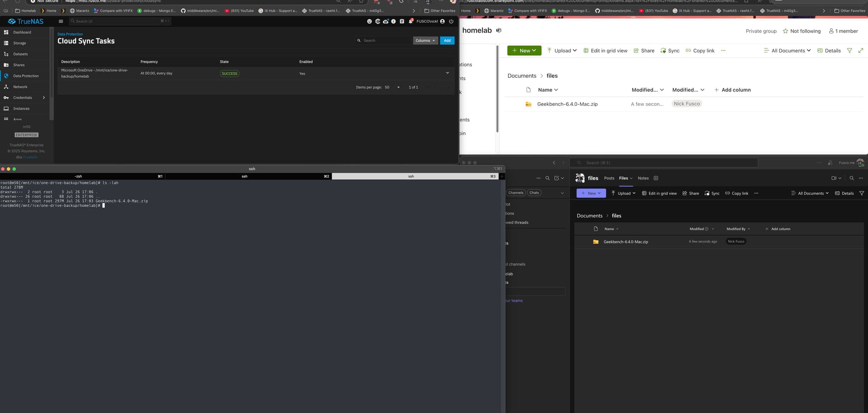This screenshot has width=868, height=413.
Task: Click the Teams filter funnel icon
Action: coord(862,193)
